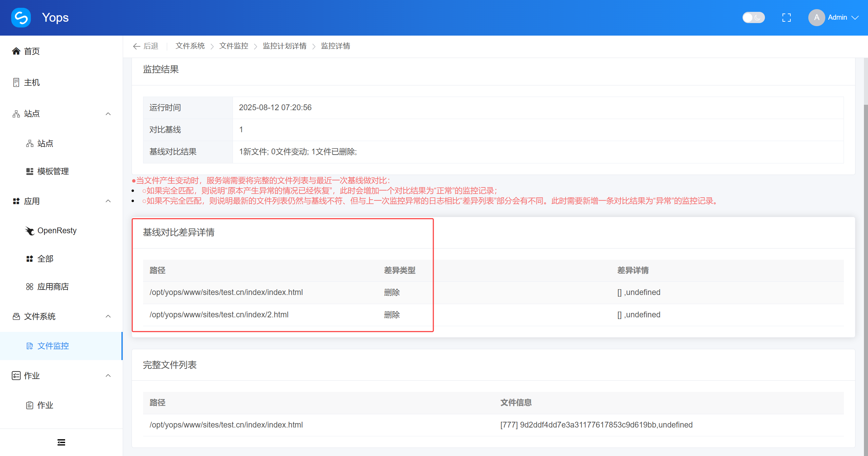Open 应用商店 sidebar item

(53, 287)
